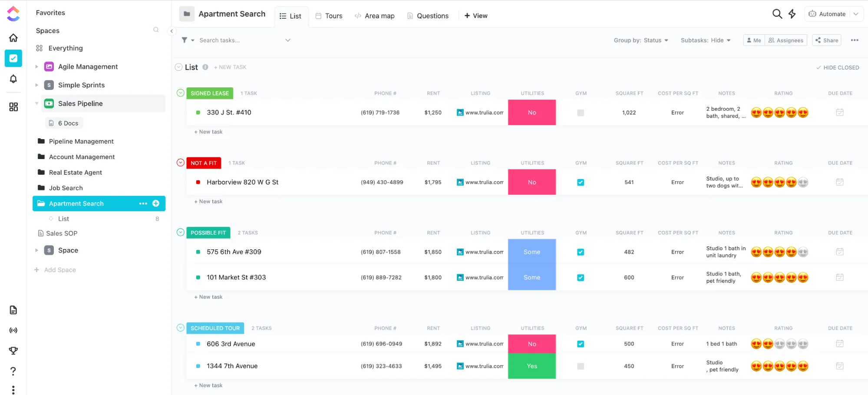Open the Dashboards grid icon in sidebar

13,107
